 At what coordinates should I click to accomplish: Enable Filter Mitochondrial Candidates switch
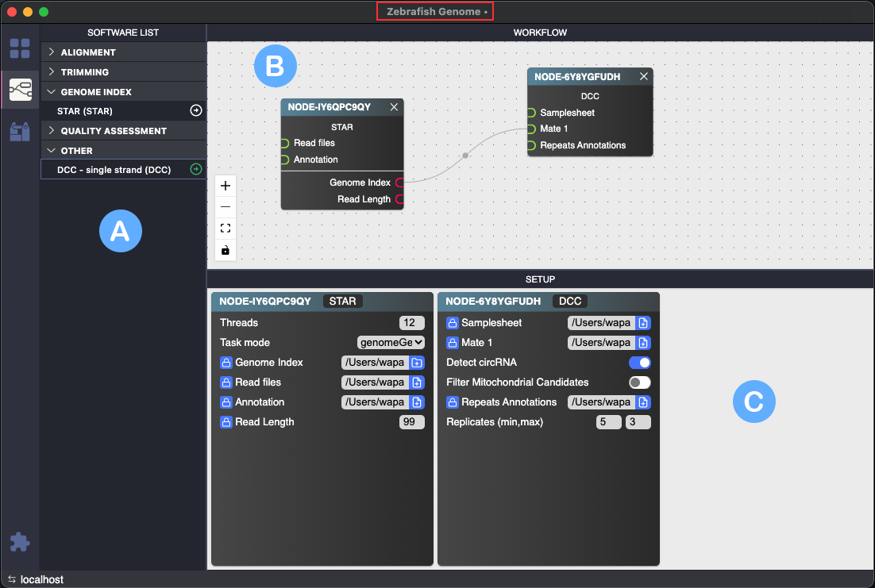click(x=639, y=382)
